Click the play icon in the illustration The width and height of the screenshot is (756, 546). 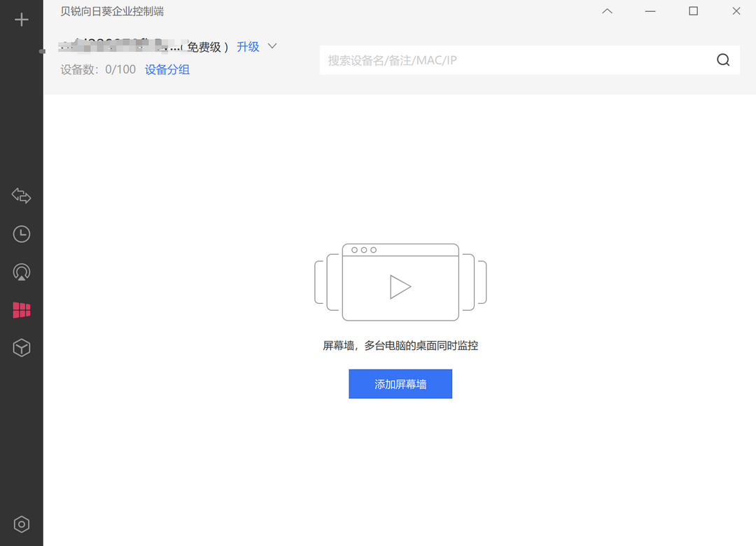pos(400,286)
